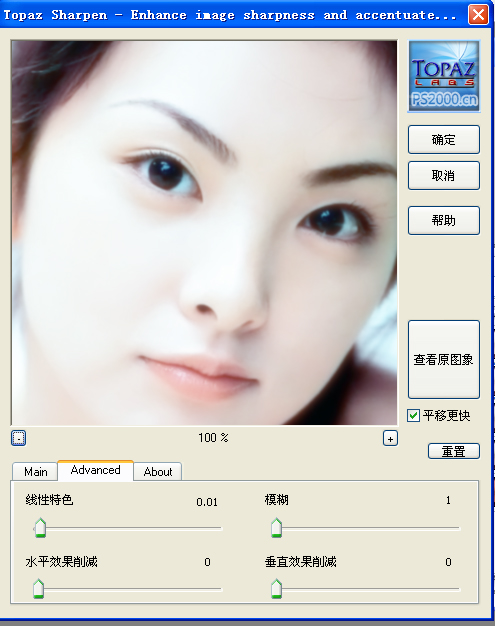Click the 垂直效果削减 slider handle
The width and height of the screenshot is (495, 626).
(276, 588)
